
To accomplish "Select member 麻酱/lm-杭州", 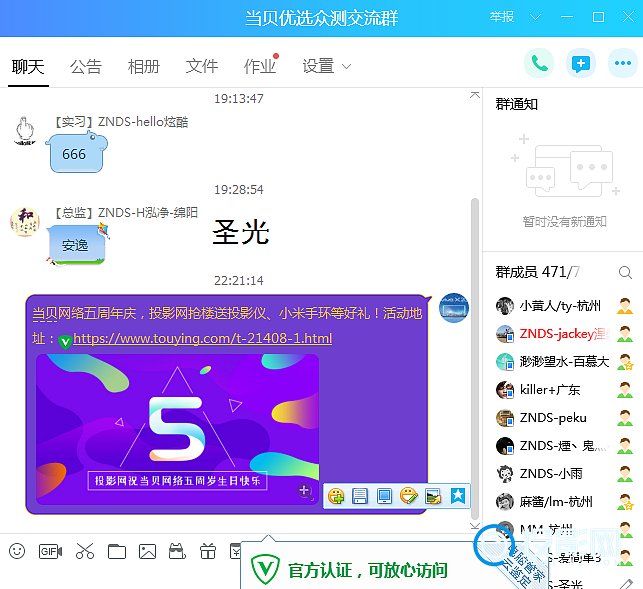I will (564, 502).
